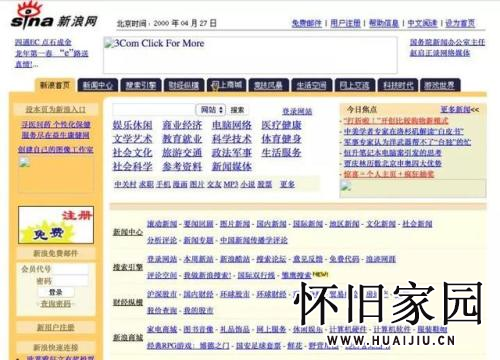The height and width of the screenshot is (360, 500).
Task: Click the Sina eye logo
Action: pyautogui.click(x=32, y=15)
